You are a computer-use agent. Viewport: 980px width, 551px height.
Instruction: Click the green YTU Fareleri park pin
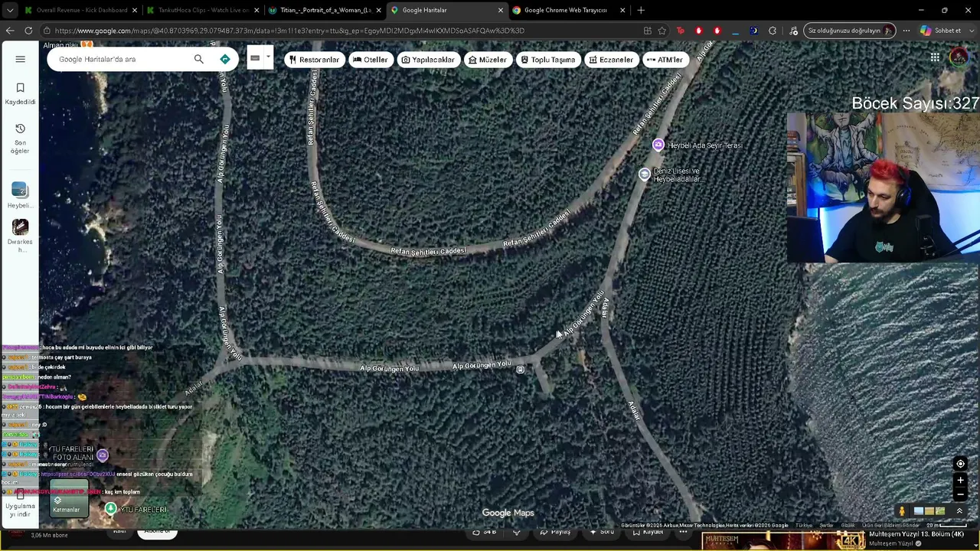tap(111, 509)
